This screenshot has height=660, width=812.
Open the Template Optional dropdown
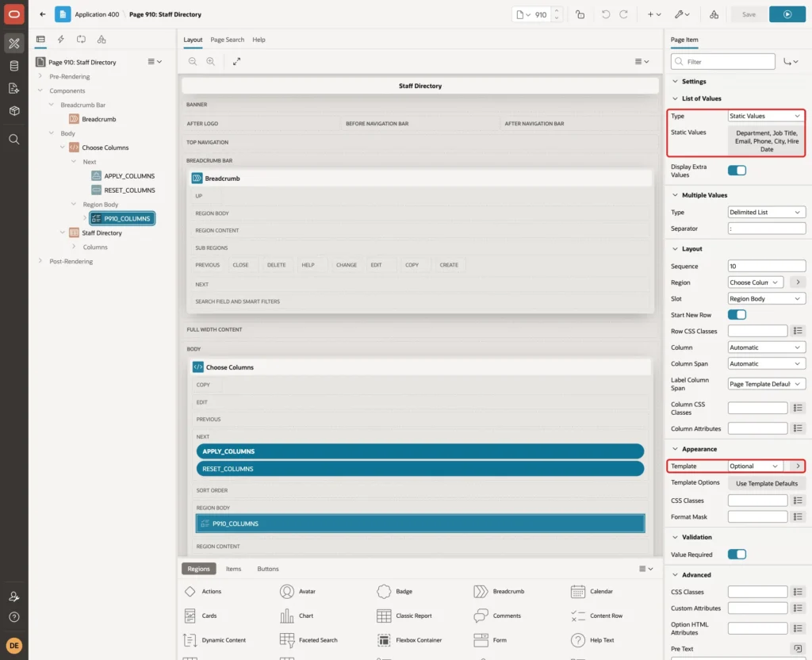755,466
